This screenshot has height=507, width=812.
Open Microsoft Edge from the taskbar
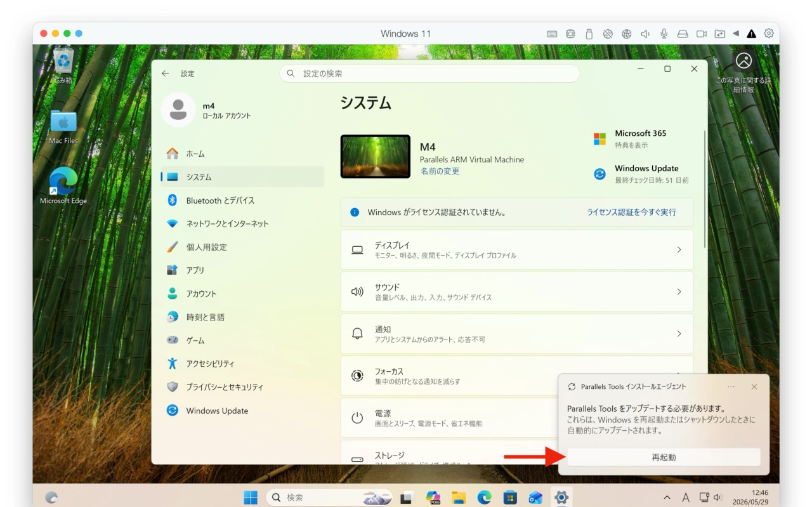[485, 497]
